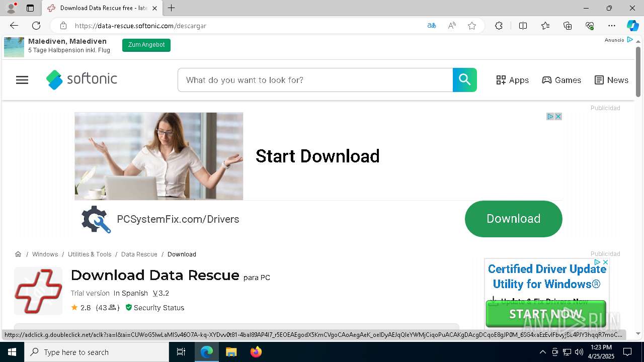Viewport: 644px width, 362px height.
Task: Click the taskbar search box
Action: coord(97,352)
